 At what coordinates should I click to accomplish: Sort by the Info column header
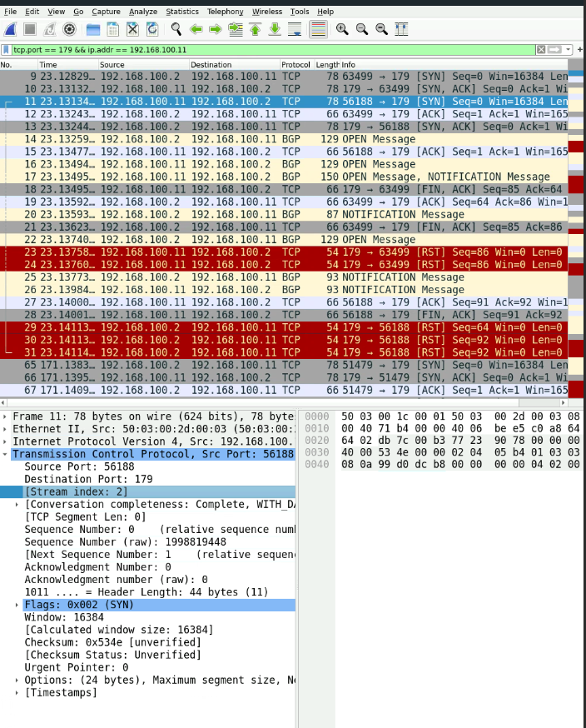click(x=454, y=65)
